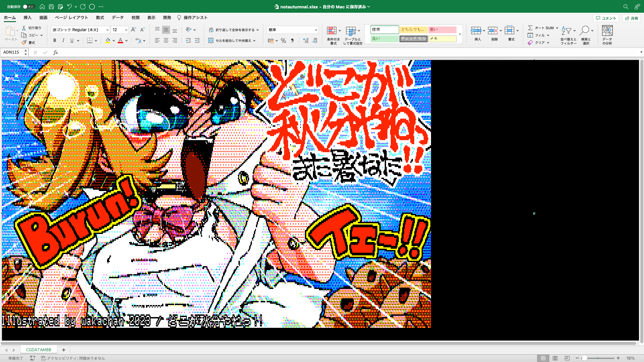This screenshot has height=362, width=644.
Task: Toggle the AutoSave switch
Action: pos(29,7)
